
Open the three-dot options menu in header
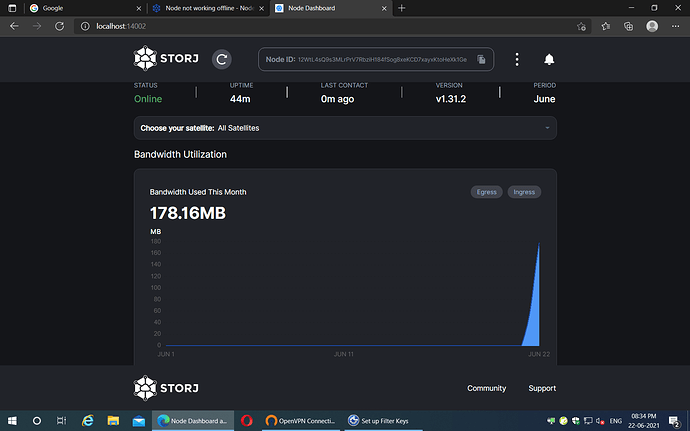point(517,59)
